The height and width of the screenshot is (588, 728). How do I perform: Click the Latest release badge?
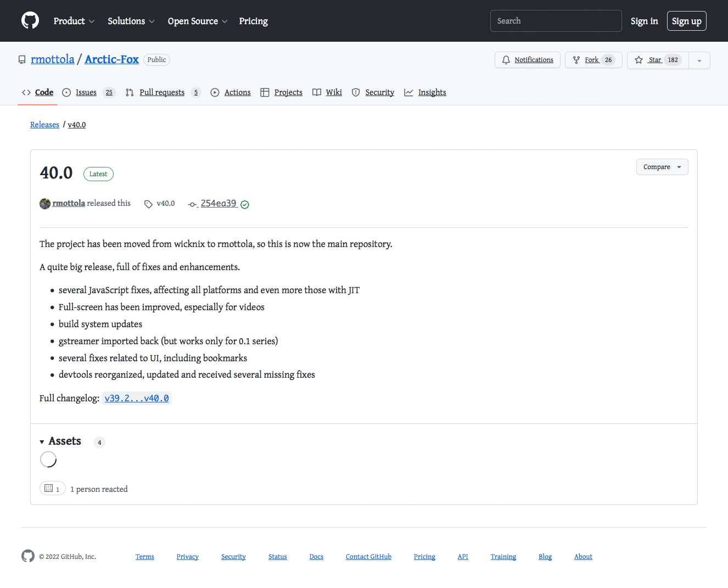click(98, 174)
